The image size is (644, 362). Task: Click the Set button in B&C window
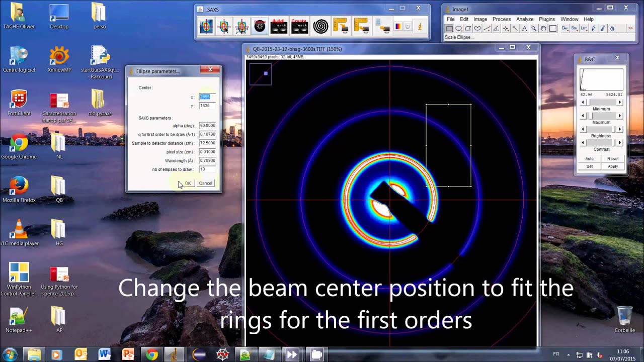pyautogui.click(x=589, y=166)
